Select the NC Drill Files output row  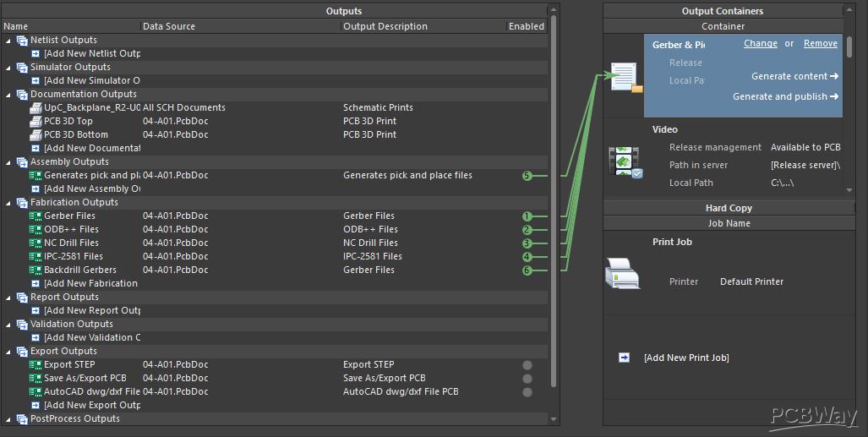click(274, 243)
